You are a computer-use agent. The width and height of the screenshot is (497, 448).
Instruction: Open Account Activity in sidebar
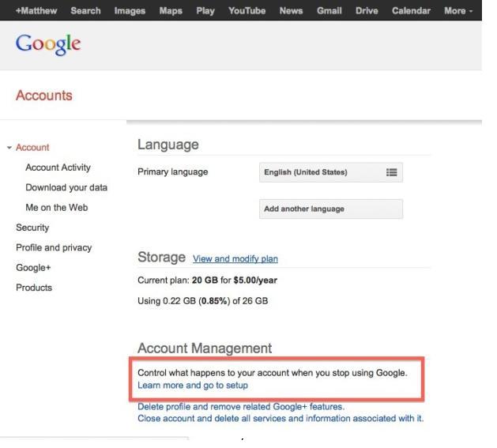click(x=58, y=168)
